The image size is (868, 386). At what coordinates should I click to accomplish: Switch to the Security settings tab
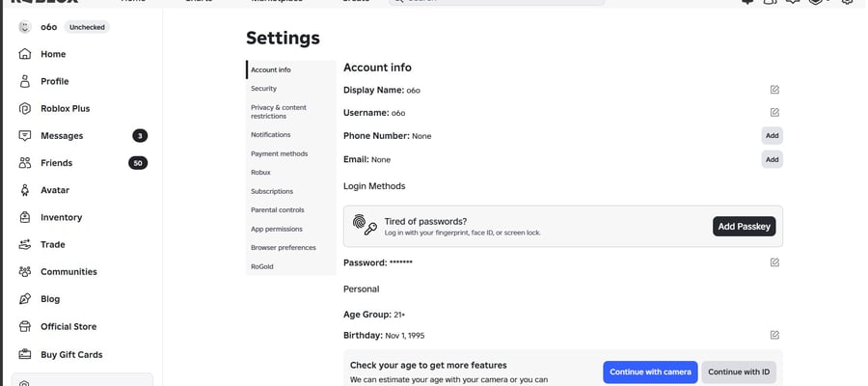pos(263,89)
